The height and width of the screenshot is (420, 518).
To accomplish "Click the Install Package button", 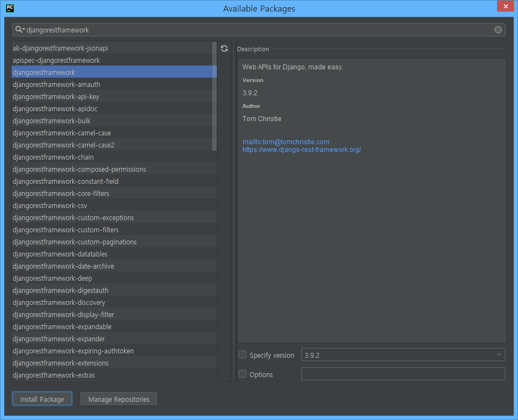I will (x=42, y=399).
